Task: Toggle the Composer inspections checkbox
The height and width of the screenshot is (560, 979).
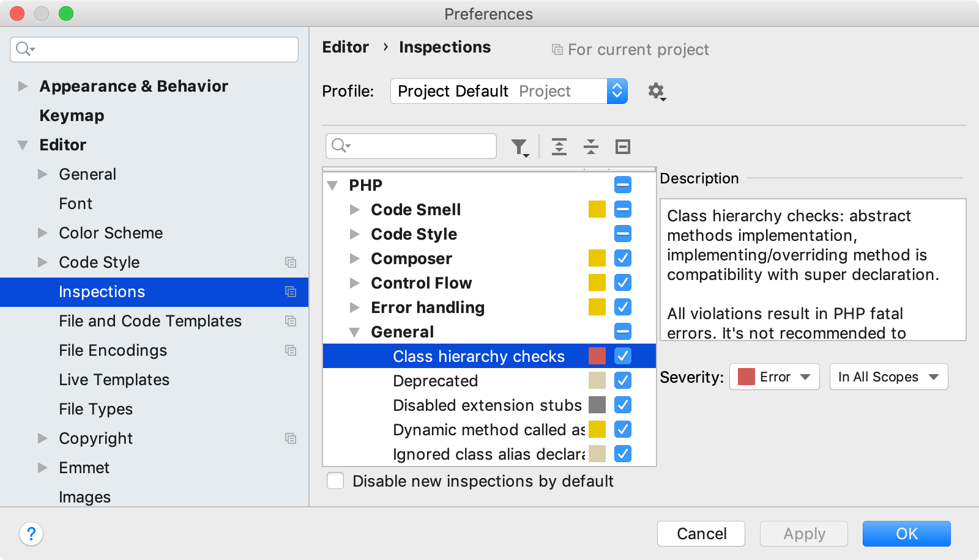Action: pyautogui.click(x=623, y=258)
